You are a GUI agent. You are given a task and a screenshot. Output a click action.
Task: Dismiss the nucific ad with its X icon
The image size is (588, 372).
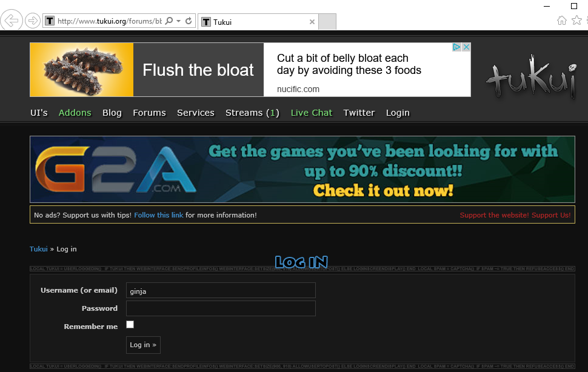click(466, 47)
